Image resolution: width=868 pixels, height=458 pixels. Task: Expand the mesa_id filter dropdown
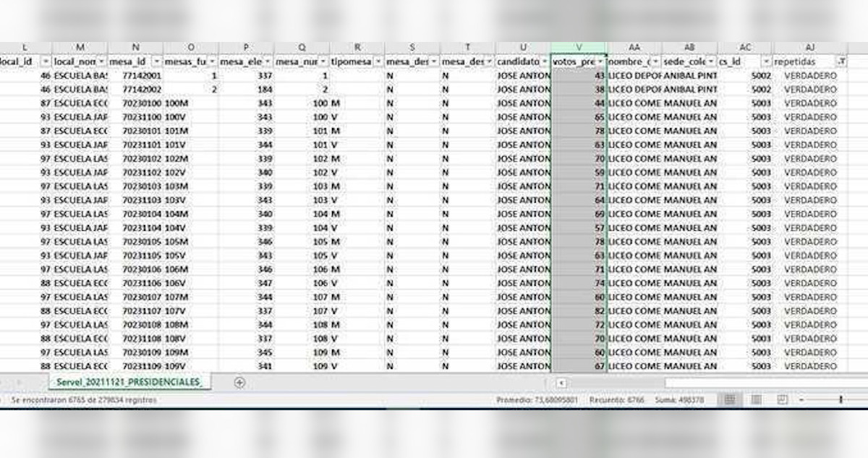pyautogui.click(x=157, y=62)
